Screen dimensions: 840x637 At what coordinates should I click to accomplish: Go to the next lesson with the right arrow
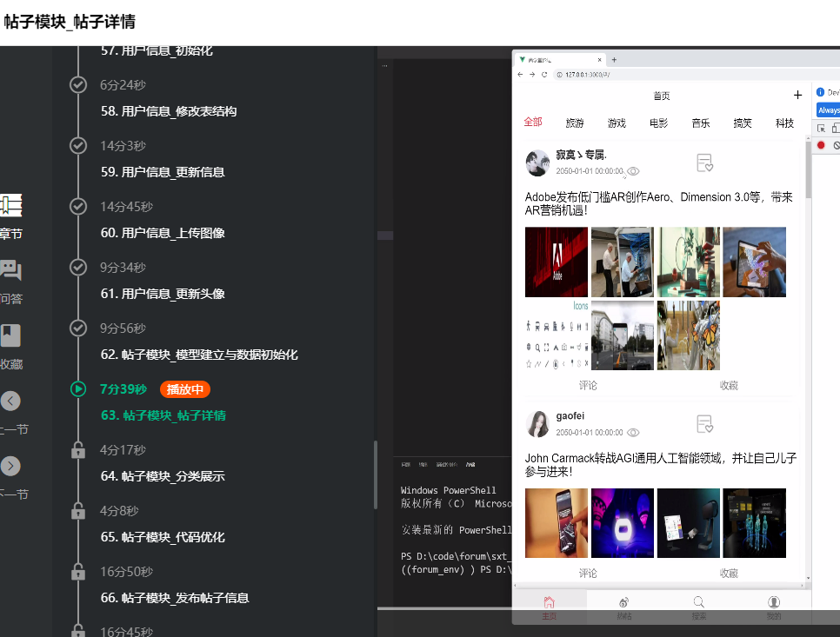point(10,466)
